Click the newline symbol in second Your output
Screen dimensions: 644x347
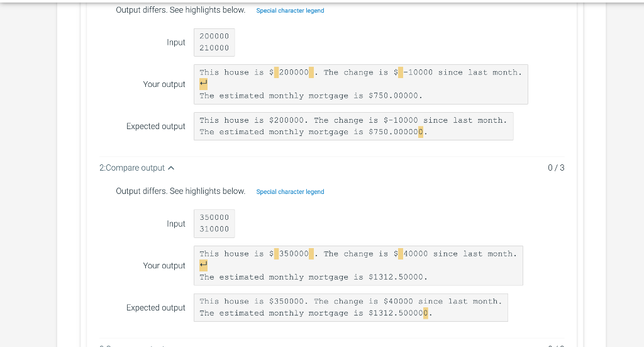tap(203, 265)
